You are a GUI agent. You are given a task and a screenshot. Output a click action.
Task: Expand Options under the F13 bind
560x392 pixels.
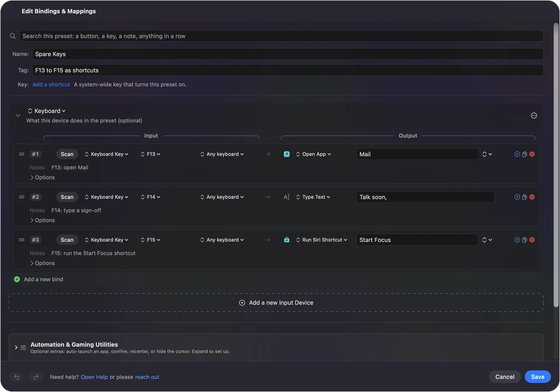[x=42, y=177]
